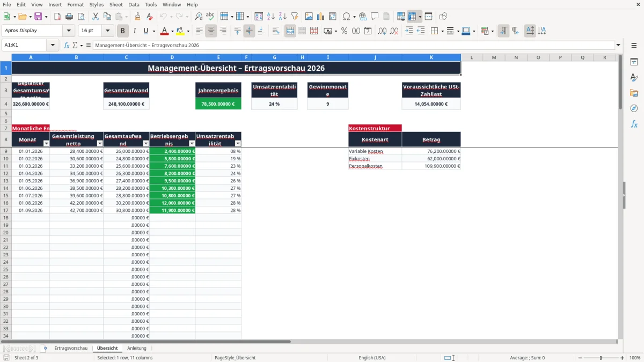Image resolution: width=644 pixels, height=362 pixels.
Task: Toggle Center Horizontally alignment
Action: 211,31
